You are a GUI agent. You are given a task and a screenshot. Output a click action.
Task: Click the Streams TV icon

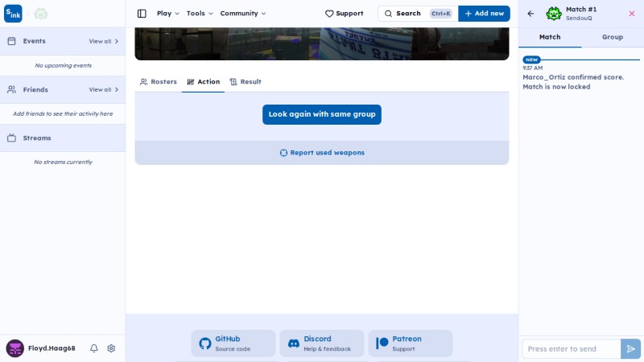pos(11,138)
